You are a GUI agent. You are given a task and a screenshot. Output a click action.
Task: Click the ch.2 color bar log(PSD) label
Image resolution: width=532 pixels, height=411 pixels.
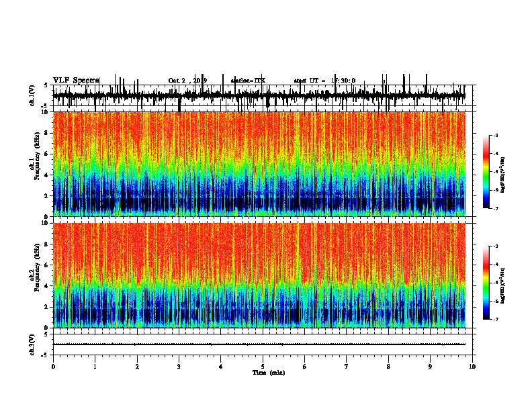point(502,285)
